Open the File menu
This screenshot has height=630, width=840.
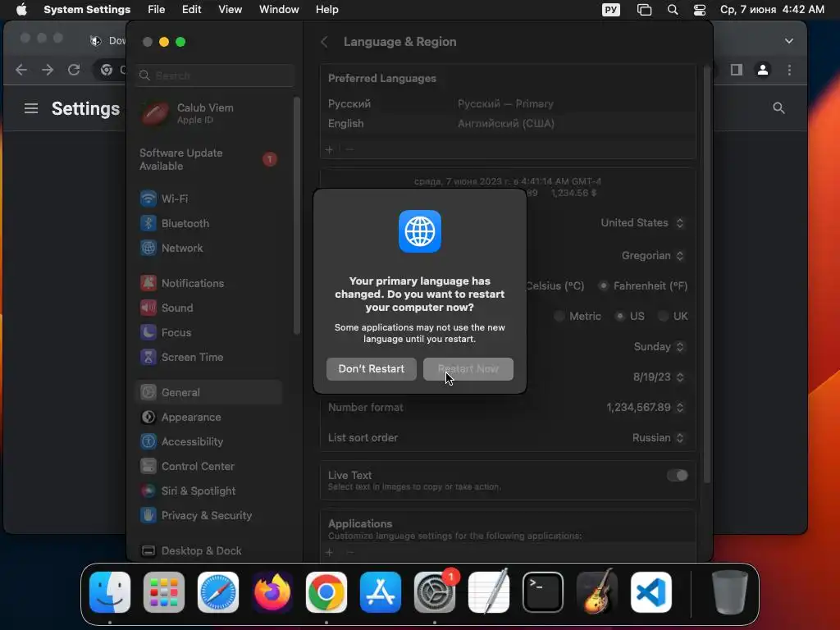click(157, 10)
